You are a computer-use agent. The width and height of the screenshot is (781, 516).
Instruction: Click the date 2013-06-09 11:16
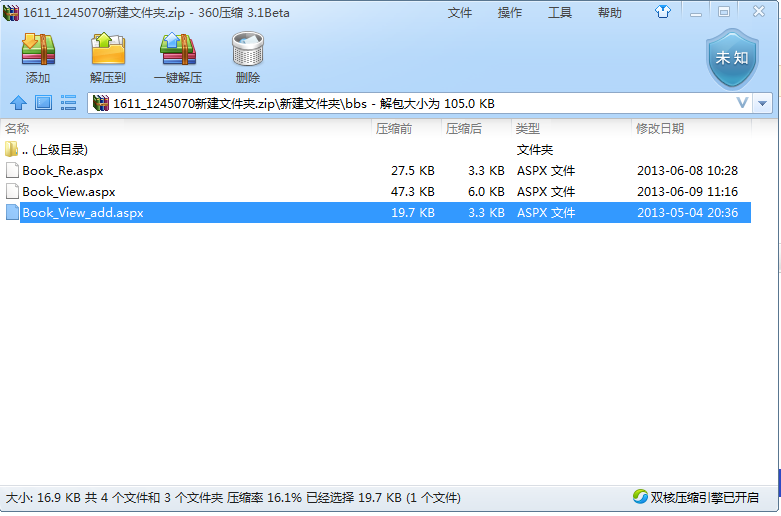(687, 191)
